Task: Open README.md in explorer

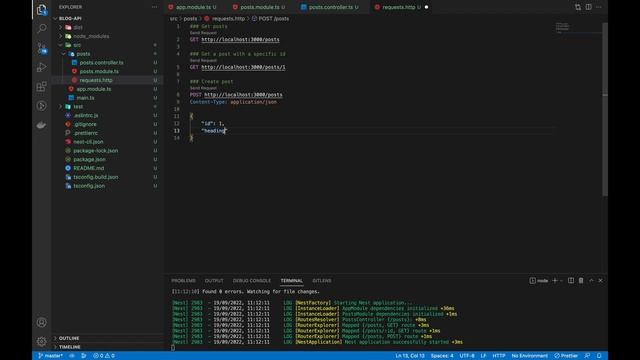Action: click(89, 168)
